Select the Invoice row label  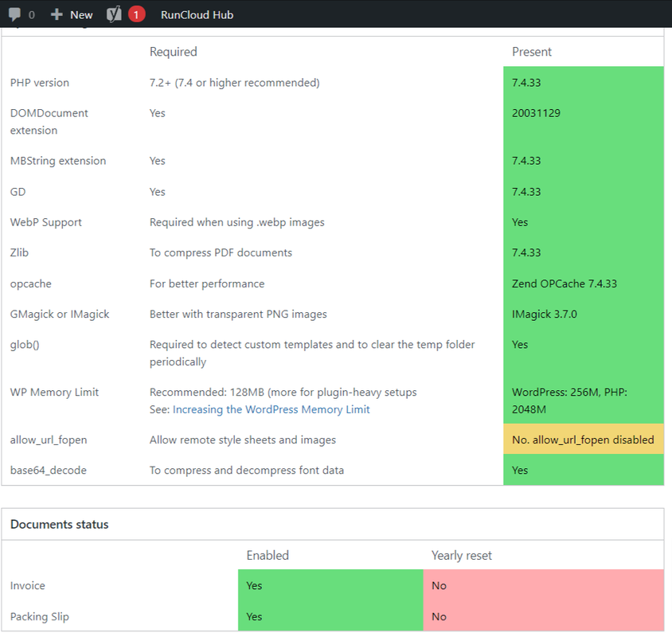pos(27,585)
